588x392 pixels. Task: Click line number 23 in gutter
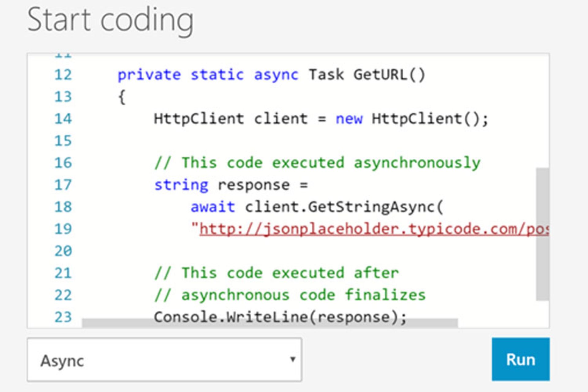coord(63,317)
